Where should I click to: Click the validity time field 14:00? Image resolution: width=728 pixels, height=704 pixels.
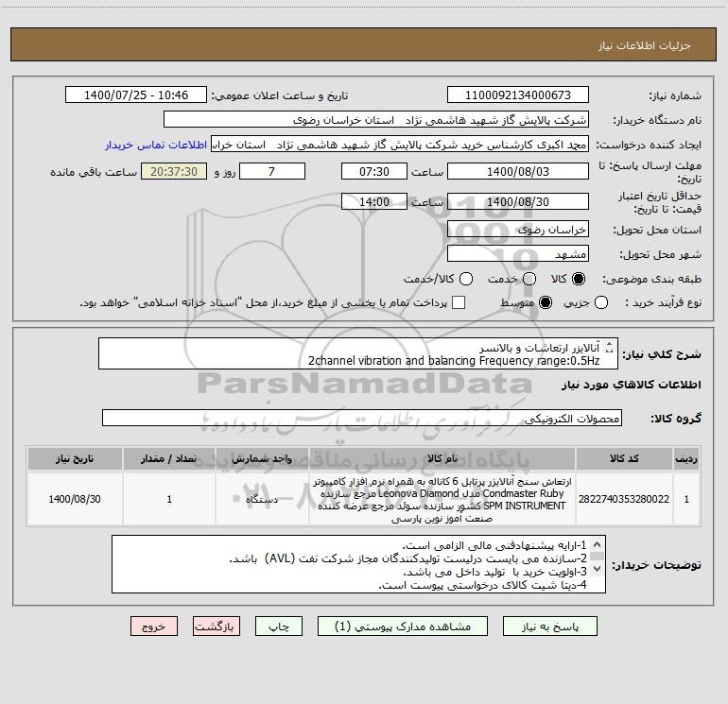[374, 201]
